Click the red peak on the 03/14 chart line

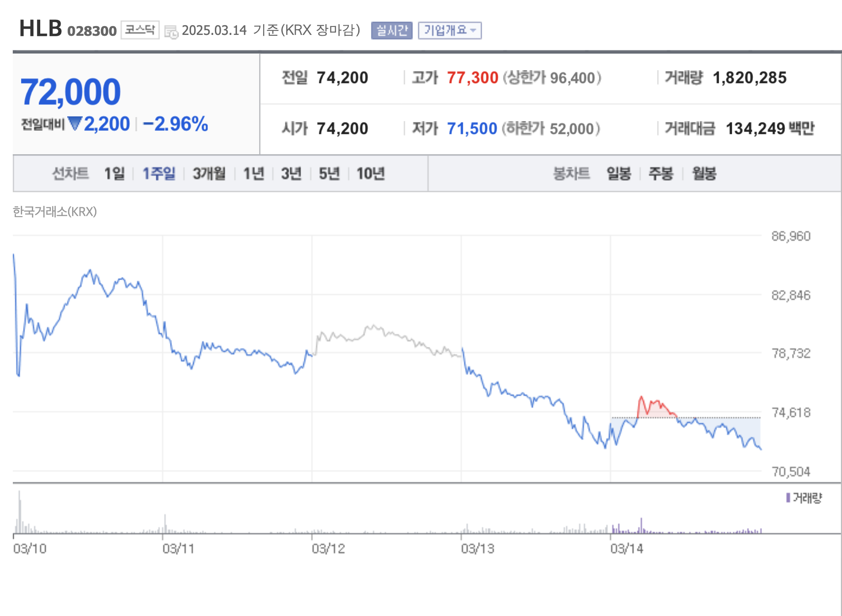click(x=641, y=398)
